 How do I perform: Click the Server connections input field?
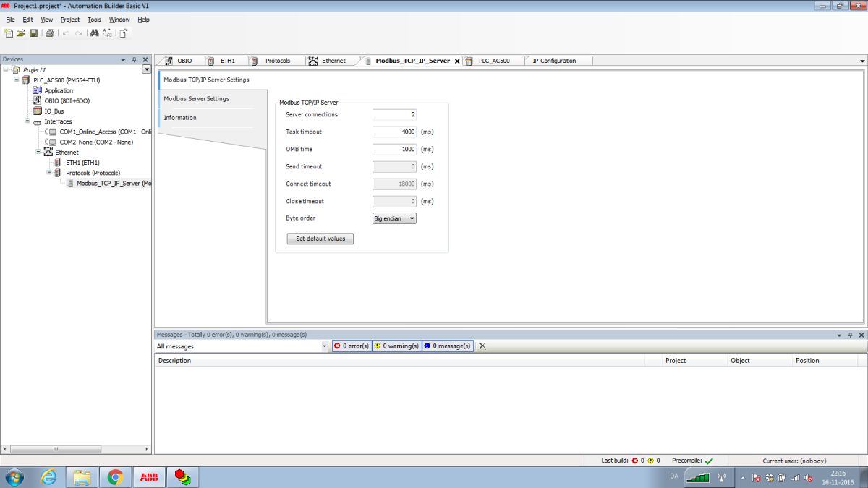click(x=394, y=114)
